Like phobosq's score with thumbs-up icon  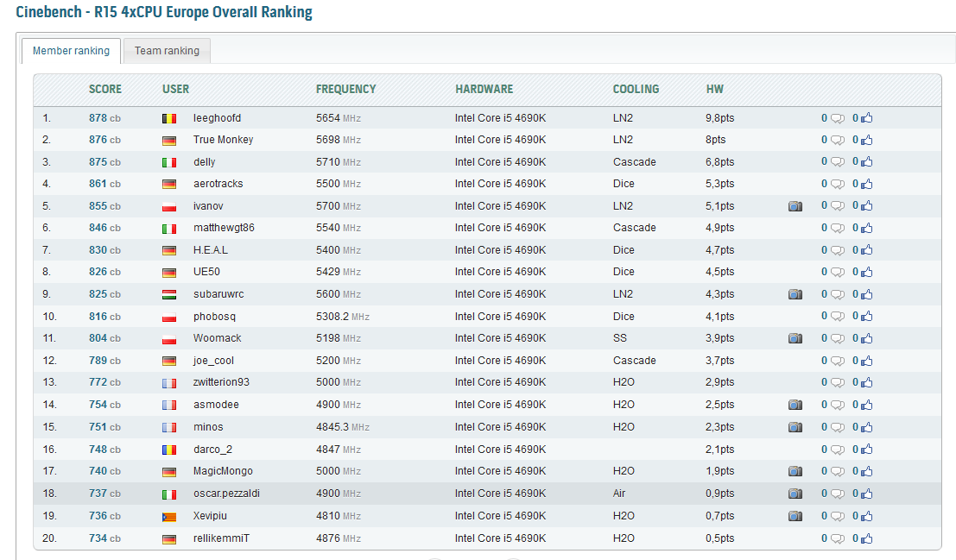[867, 316]
